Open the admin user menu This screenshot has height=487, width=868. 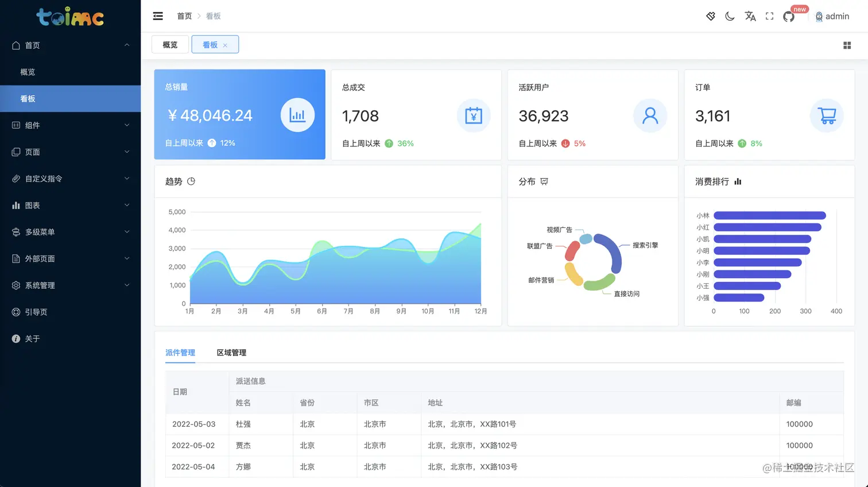pos(832,16)
